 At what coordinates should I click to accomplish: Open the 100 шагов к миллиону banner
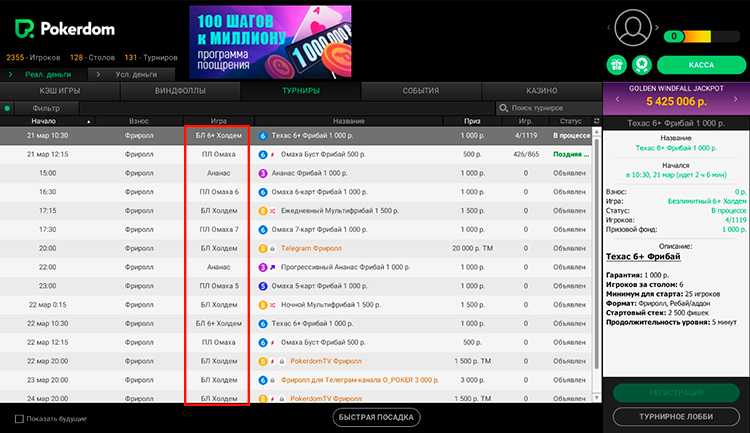point(270,42)
